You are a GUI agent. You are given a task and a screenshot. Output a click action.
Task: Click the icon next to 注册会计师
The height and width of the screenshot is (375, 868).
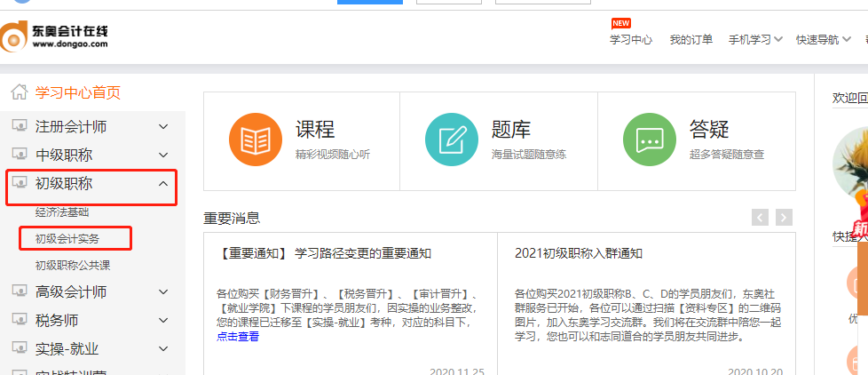pos(20,127)
